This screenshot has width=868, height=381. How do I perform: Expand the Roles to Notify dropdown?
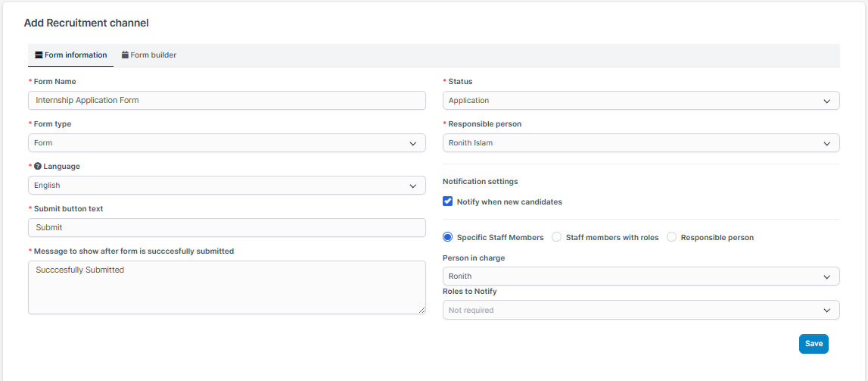pos(640,310)
